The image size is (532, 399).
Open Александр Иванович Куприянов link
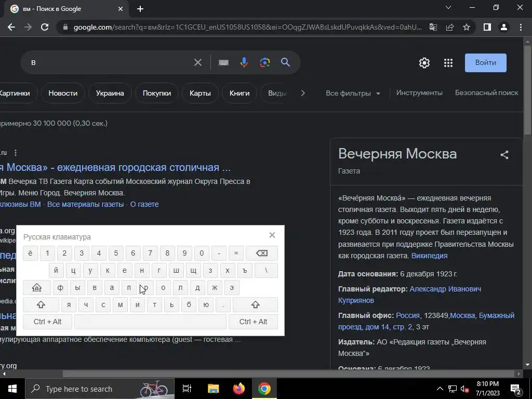[x=409, y=295]
